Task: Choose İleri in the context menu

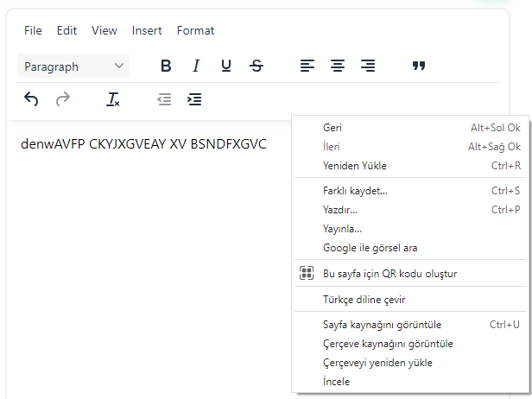Action: pos(410,147)
